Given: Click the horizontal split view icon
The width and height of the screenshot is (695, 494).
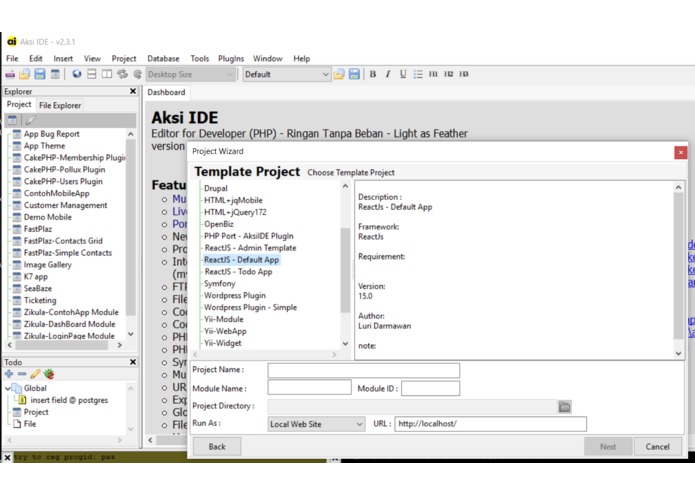Looking at the screenshot, I should [92, 74].
